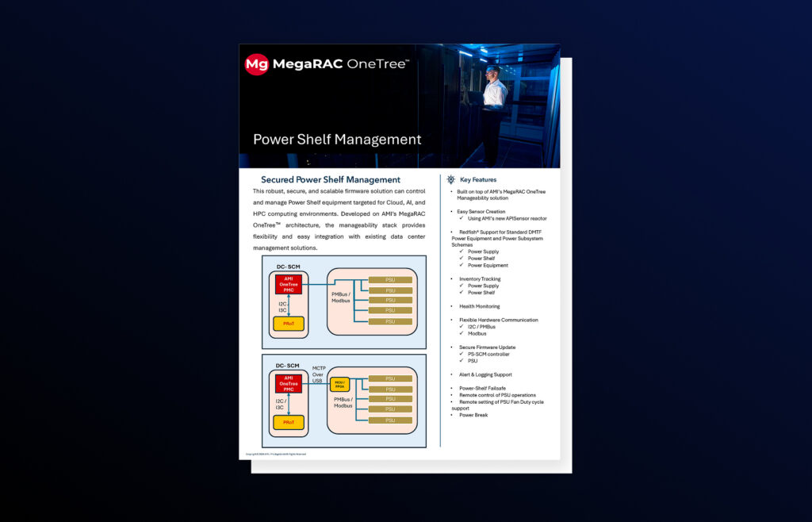Viewport: 812px width, 522px height.
Task: Click the copyright footer line on the page
Action: (276, 454)
